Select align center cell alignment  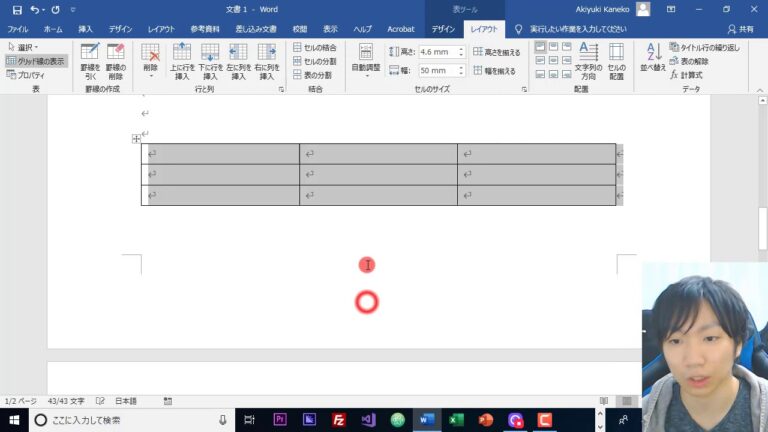[553, 60]
